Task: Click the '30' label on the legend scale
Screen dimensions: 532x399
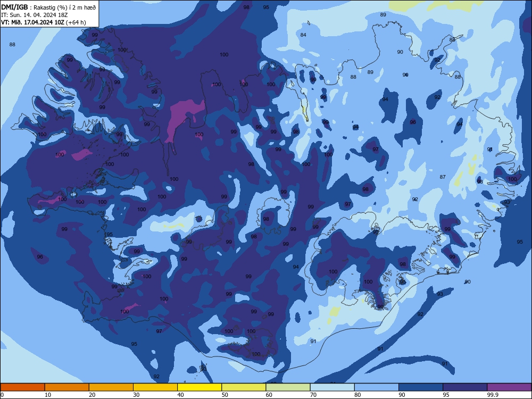Action: pyautogui.click(x=136, y=395)
